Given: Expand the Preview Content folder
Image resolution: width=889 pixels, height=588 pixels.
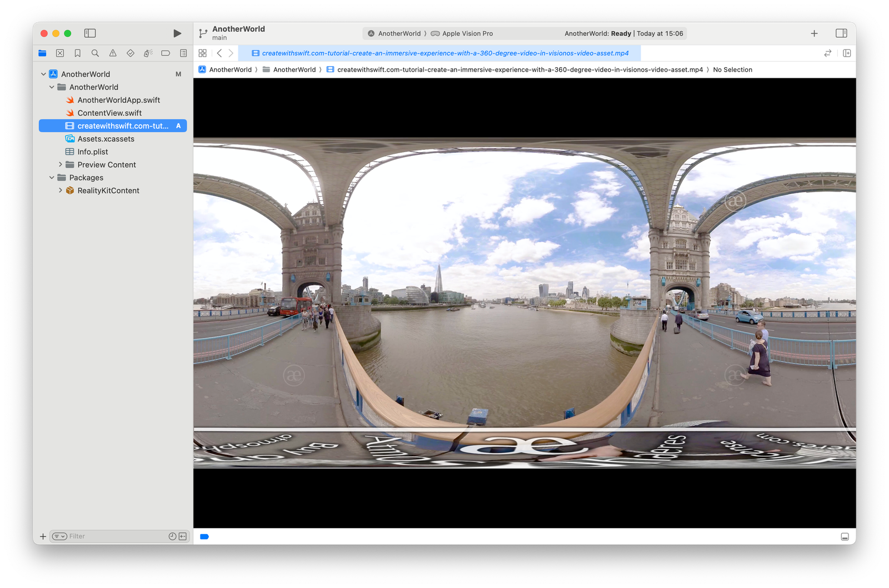Looking at the screenshot, I should tap(61, 164).
